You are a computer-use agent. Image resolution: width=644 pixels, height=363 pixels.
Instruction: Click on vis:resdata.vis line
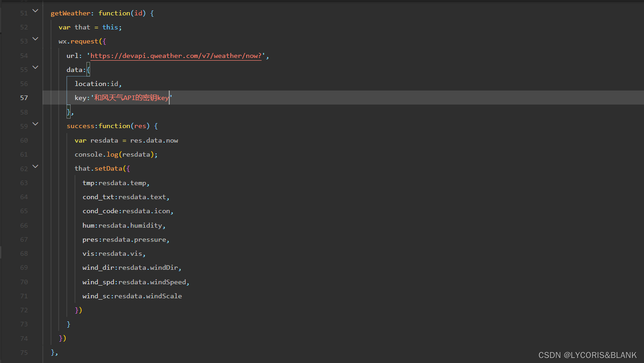(114, 253)
